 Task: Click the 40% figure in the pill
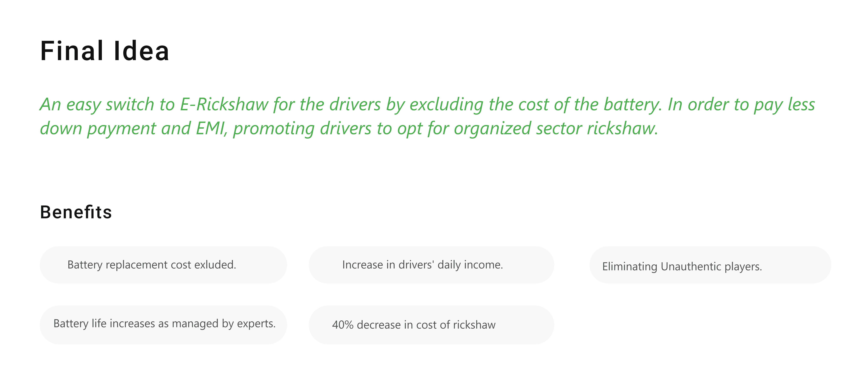pyautogui.click(x=343, y=325)
